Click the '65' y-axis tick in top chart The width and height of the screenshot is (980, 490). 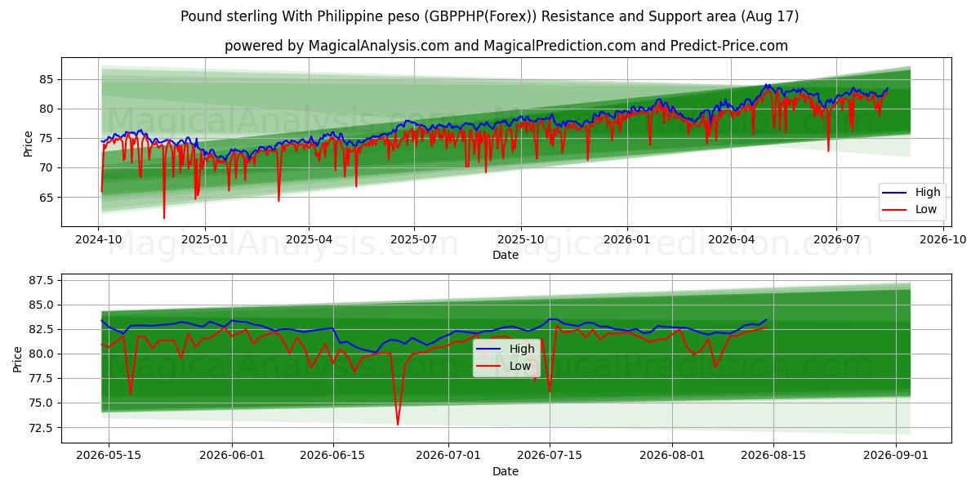coord(47,198)
